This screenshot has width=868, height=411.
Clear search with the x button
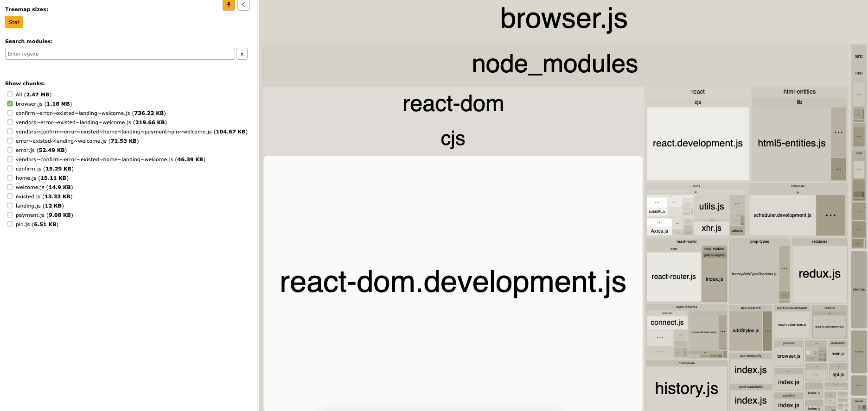(x=242, y=54)
